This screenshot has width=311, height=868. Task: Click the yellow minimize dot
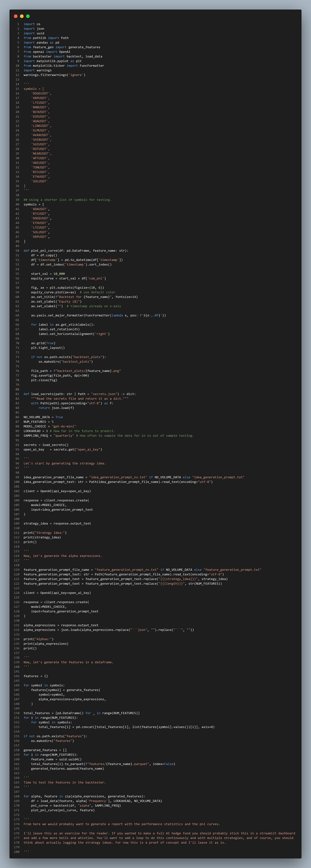click(22, 16)
